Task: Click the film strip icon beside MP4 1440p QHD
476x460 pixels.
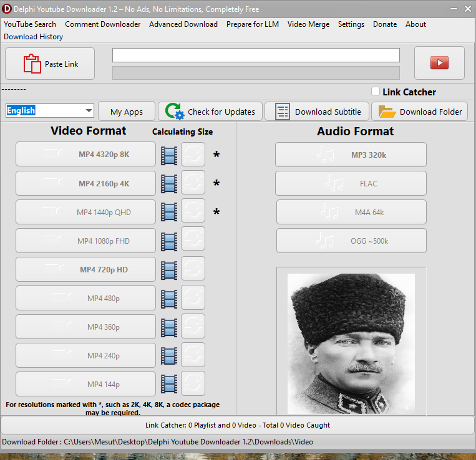Action: point(169,213)
